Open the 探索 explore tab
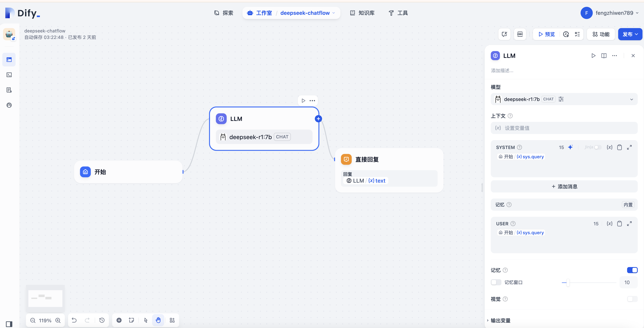This screenshot has height=328, width=644. tap(224, 13)
